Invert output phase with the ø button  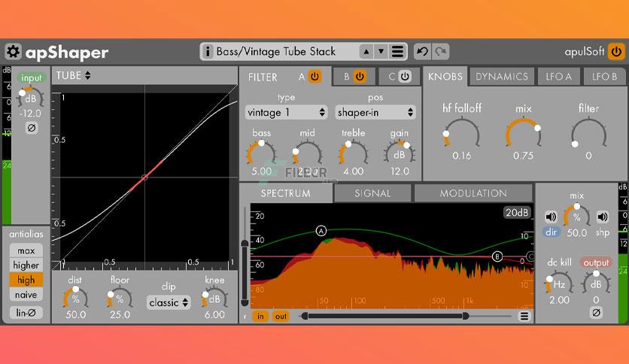tap(596, 312)
